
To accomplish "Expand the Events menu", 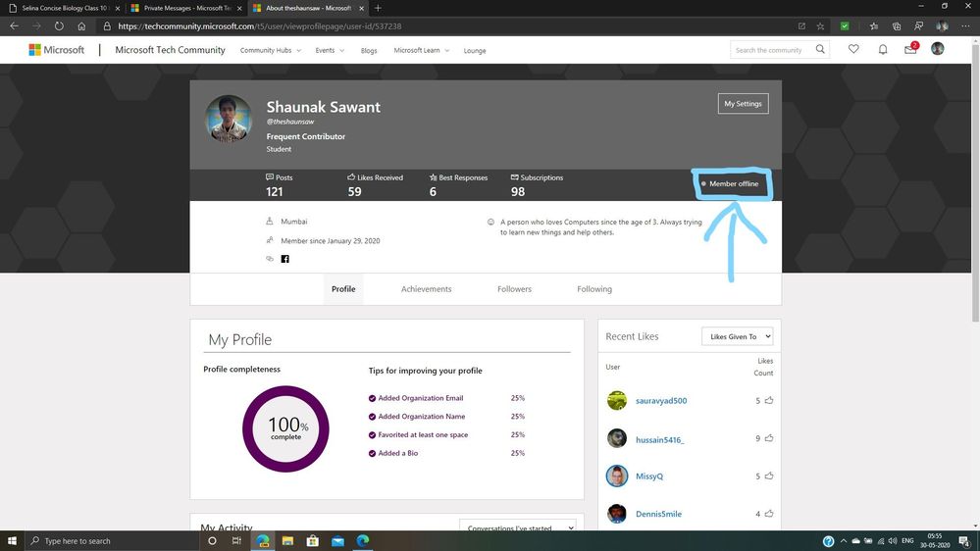I will (x=330, y=51).
